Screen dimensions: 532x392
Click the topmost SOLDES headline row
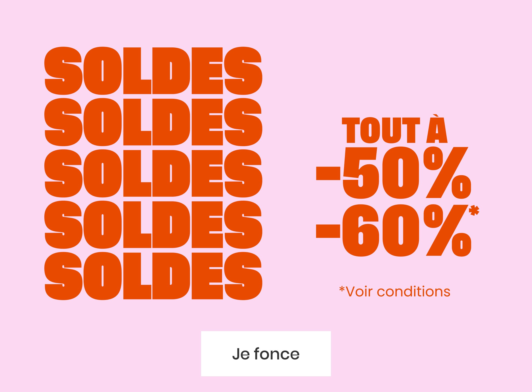[x=153, y=71]
